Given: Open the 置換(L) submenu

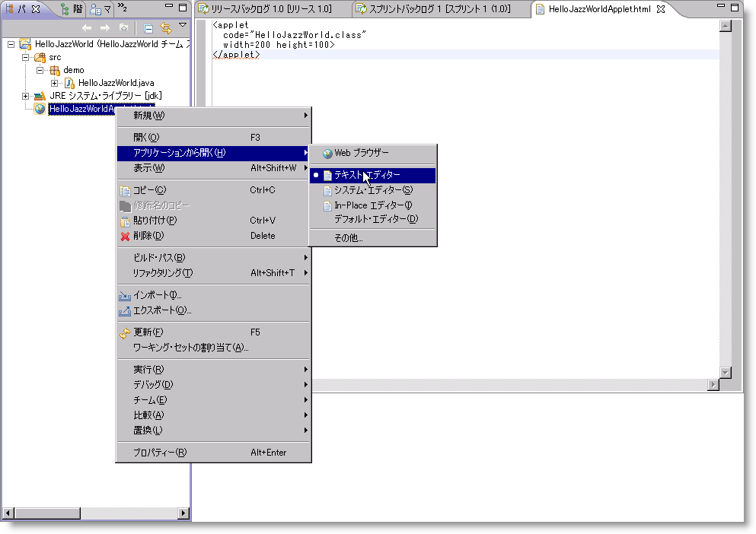Looking at the screenshot, I should pos(214,431).
